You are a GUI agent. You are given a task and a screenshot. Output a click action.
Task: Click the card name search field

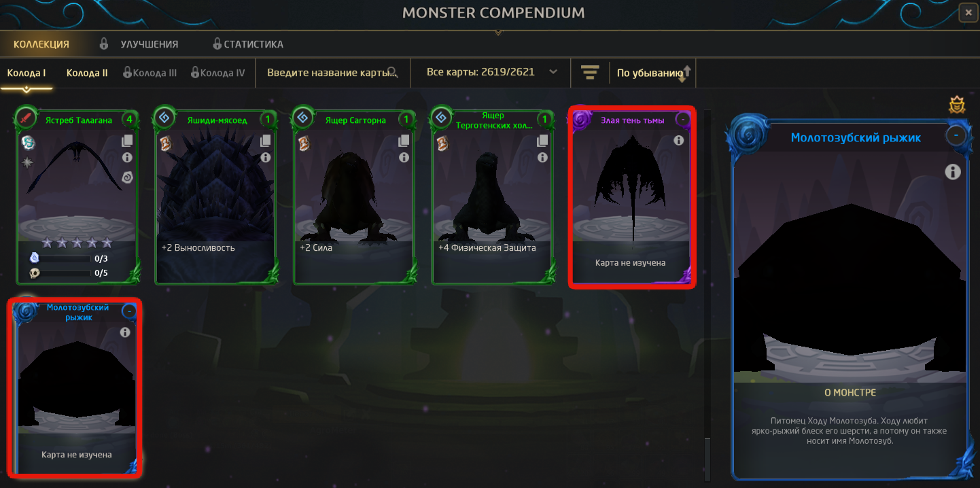tap(331, 73)
